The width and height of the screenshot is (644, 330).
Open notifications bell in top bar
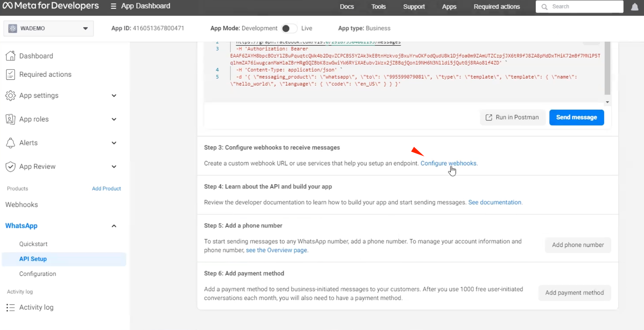click(634, 7)
